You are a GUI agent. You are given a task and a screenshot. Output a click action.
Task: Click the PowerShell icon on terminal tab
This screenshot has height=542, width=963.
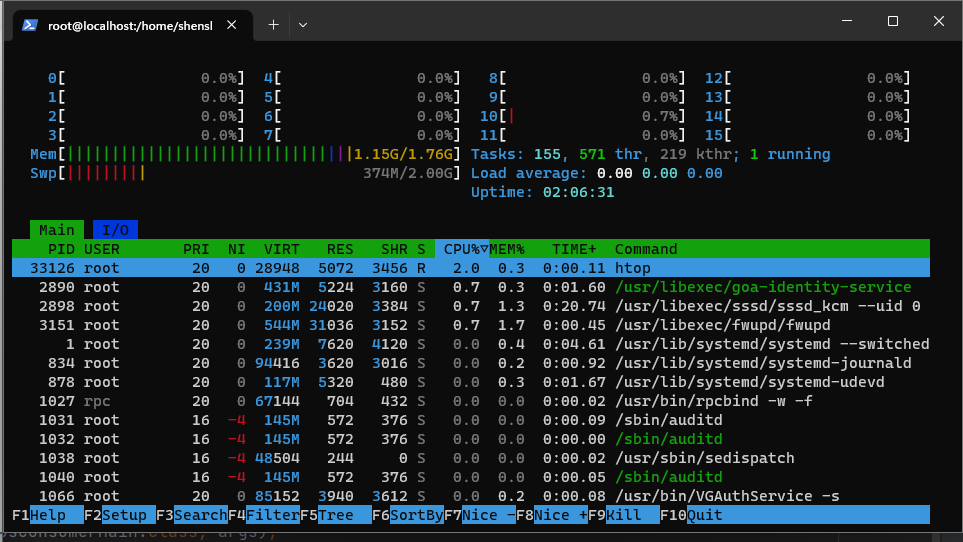coord(31,25)
